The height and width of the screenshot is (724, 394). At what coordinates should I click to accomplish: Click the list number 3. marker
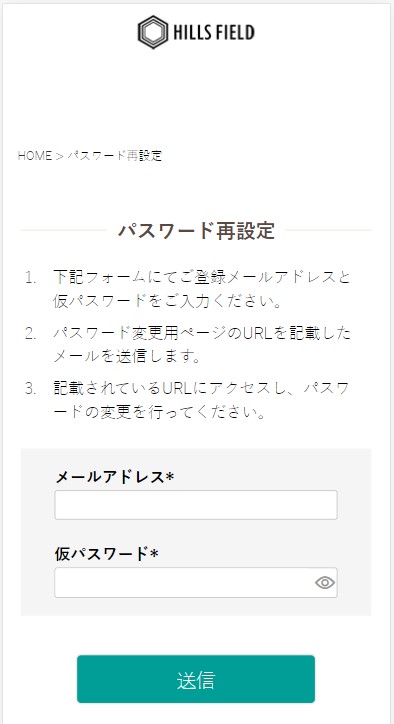coord(30,389)
